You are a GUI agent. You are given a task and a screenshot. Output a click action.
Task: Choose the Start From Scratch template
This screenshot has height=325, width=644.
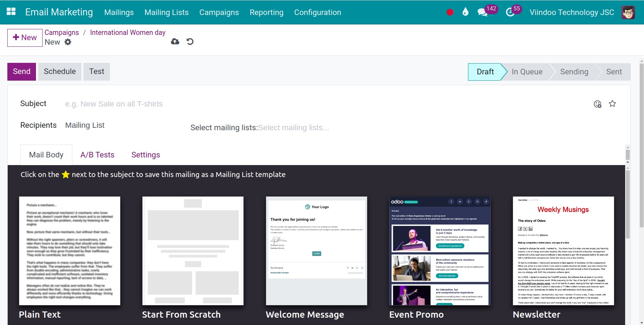tap(193, 251)
